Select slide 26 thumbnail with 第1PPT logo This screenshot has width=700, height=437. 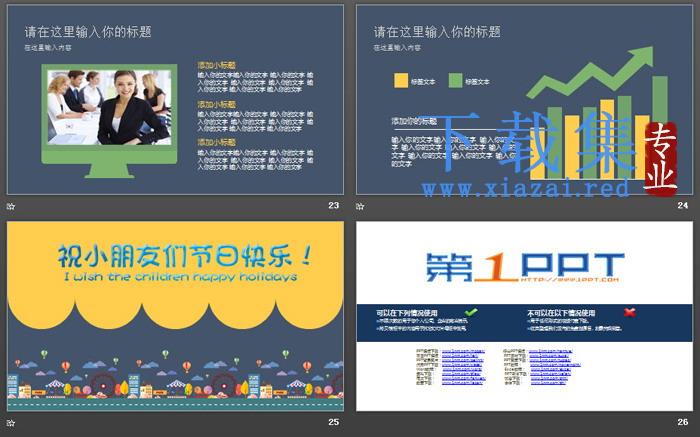524,316
